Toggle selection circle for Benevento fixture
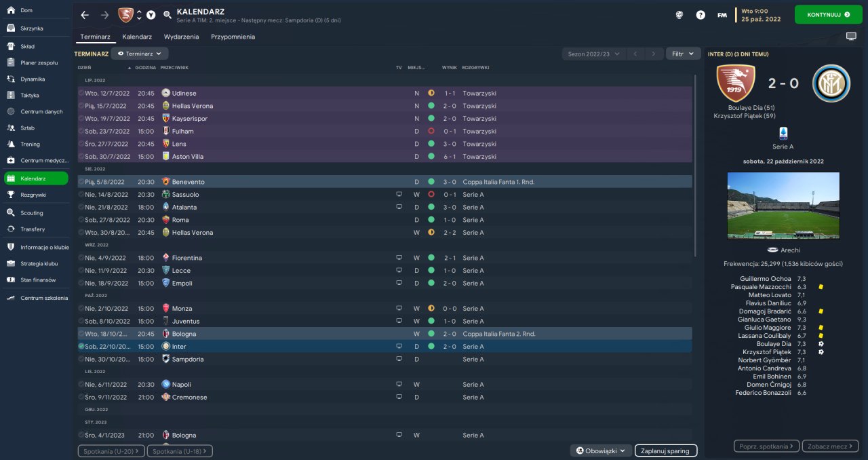 pyautogui.click(x=81, y=182)
